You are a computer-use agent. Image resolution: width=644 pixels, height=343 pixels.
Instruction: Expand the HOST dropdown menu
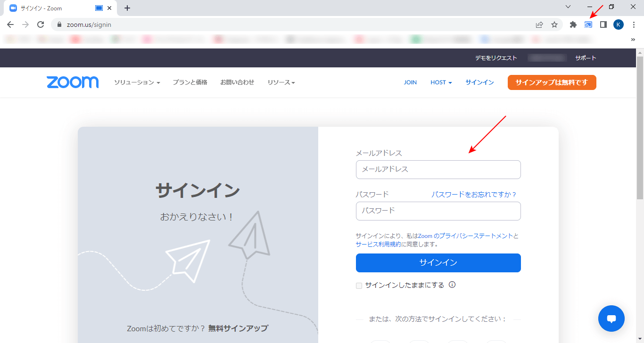point(441,82)
